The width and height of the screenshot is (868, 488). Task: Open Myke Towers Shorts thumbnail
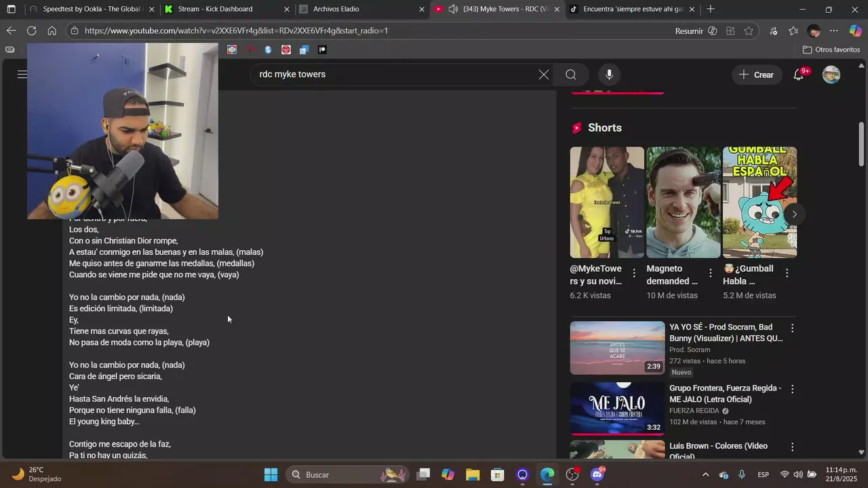coord(607,202)
